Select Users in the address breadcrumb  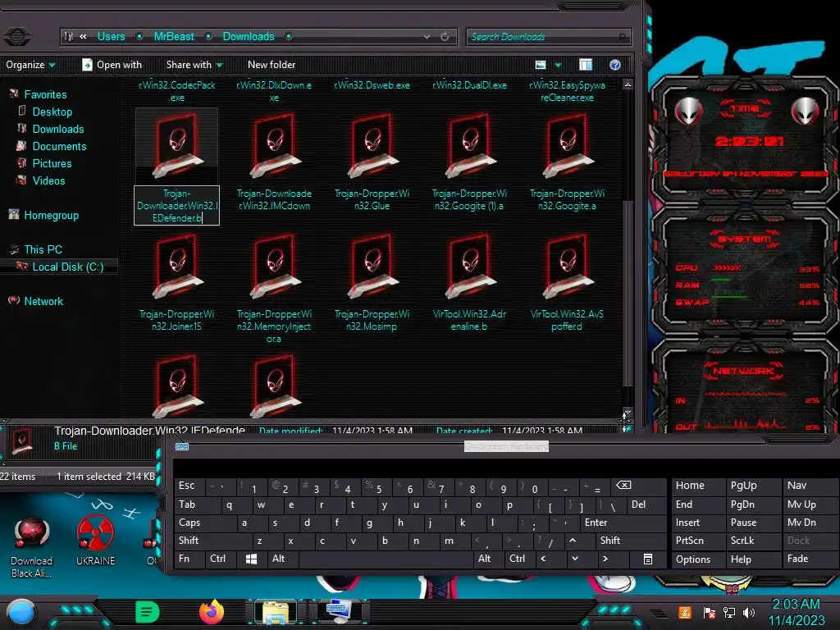point(111,36)
